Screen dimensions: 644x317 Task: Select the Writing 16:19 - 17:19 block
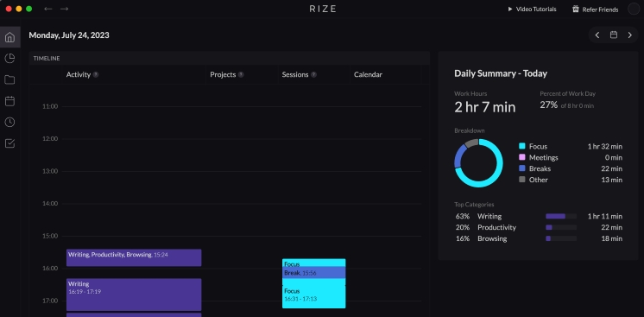pos(134,295)
